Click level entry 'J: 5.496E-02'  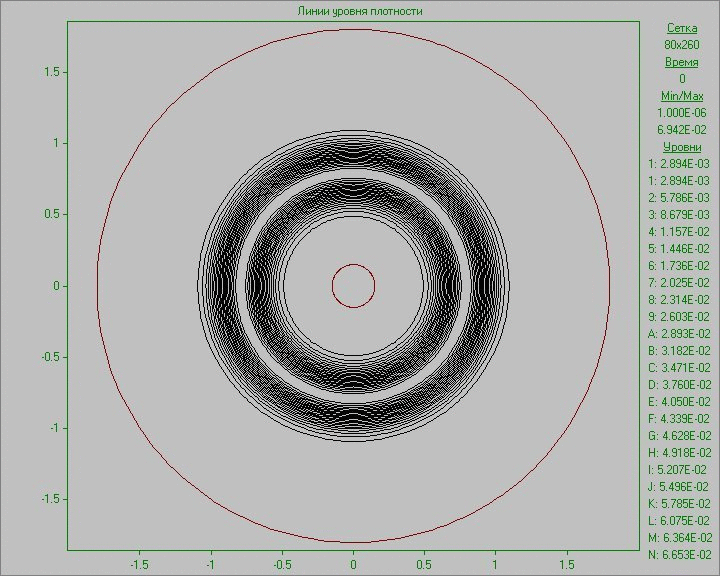click(679, 487)
